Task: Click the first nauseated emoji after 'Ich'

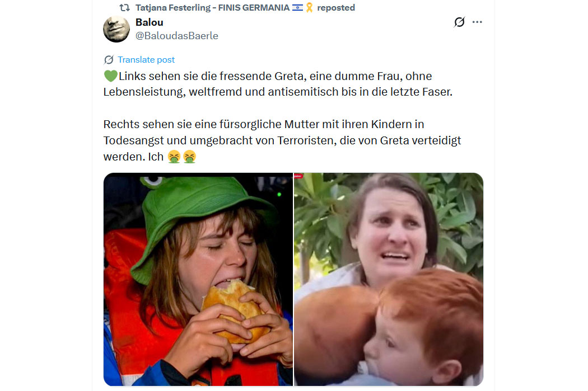Action: point(174,157)
